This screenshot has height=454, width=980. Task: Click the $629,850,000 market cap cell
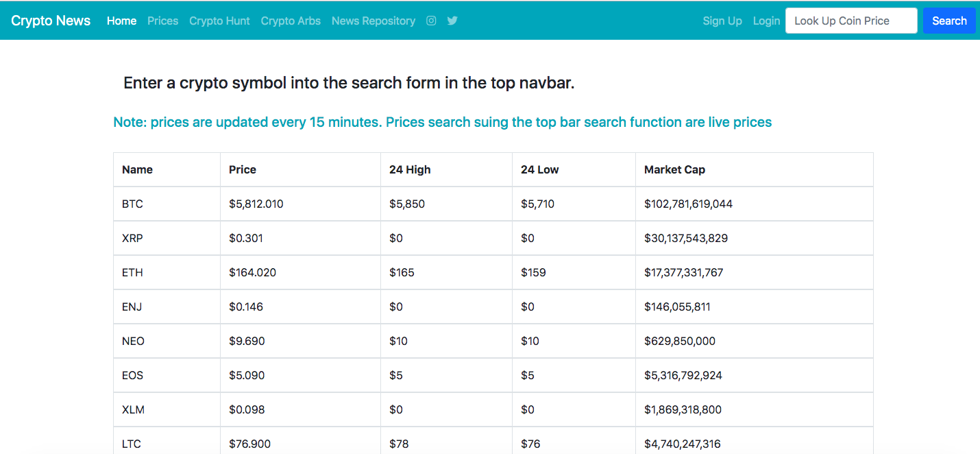click(x=755, y=341)
